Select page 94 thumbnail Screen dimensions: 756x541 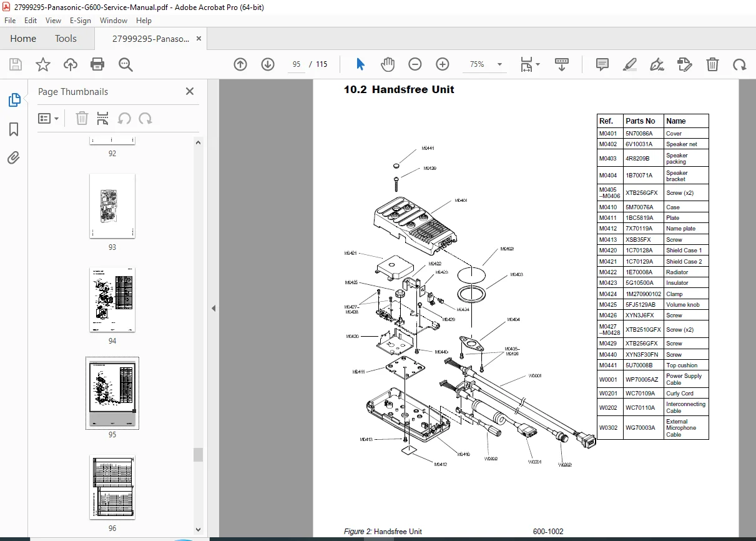[x=112, y=300]
